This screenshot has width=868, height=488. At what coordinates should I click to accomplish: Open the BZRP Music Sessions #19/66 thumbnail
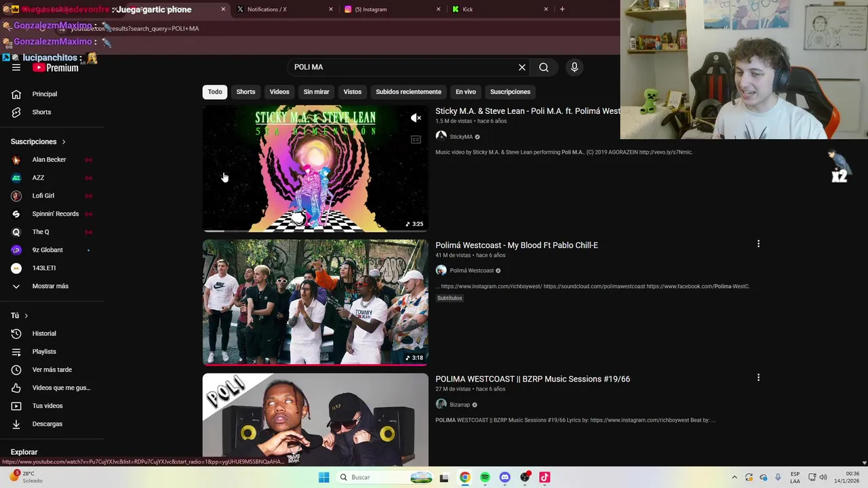(x=315, y=420)
